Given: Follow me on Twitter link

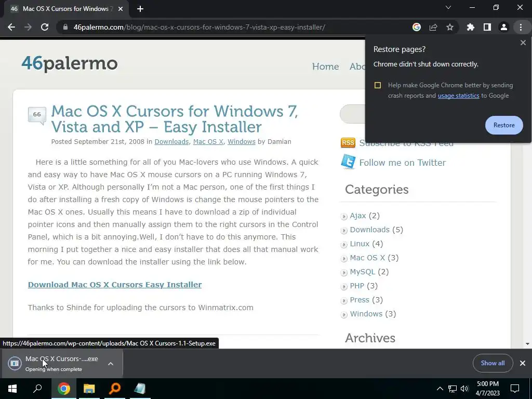Looking at the screenshot, I should [x=403, y=163].
